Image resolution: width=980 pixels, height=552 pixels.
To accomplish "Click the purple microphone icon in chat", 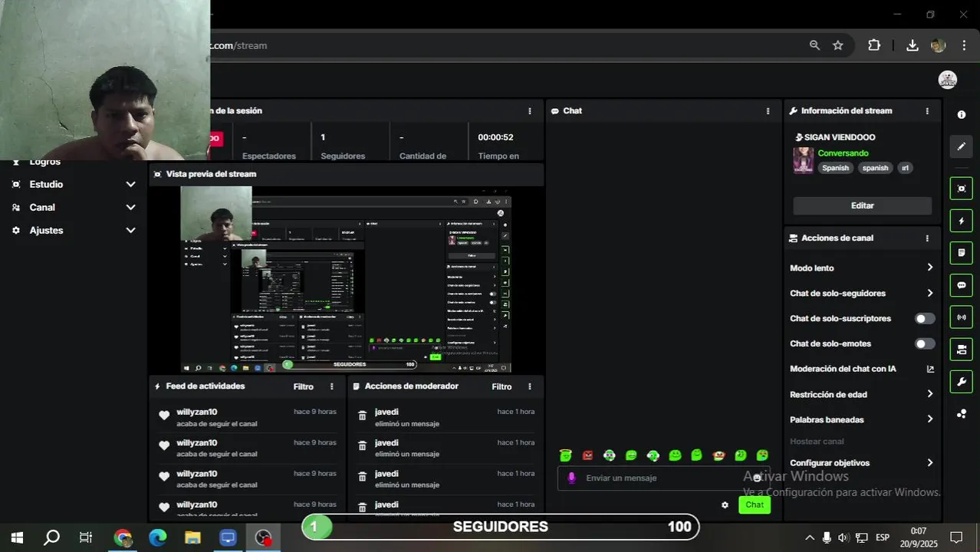I will point(571,478).
